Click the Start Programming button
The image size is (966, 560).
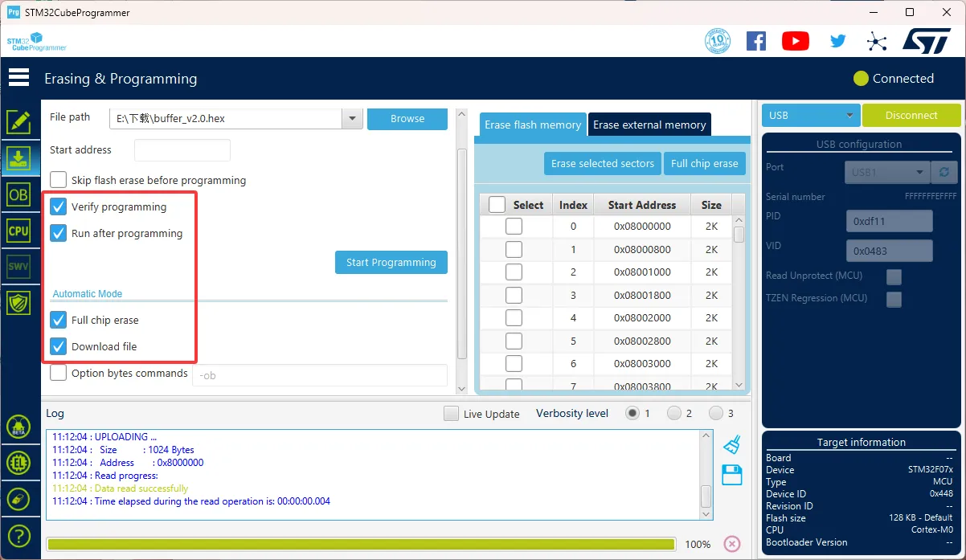391,262
